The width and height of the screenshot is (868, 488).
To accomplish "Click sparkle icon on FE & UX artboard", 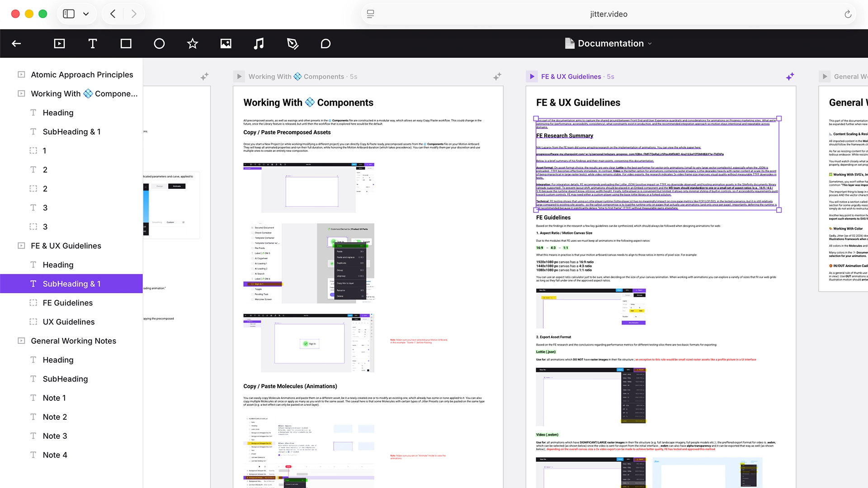I will point(790,76).
